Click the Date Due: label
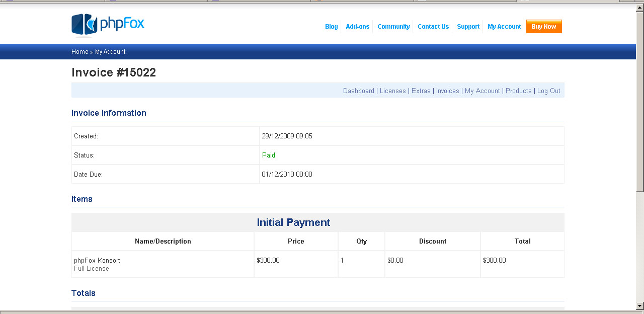The image size is (644, 314). pos(89,174)
